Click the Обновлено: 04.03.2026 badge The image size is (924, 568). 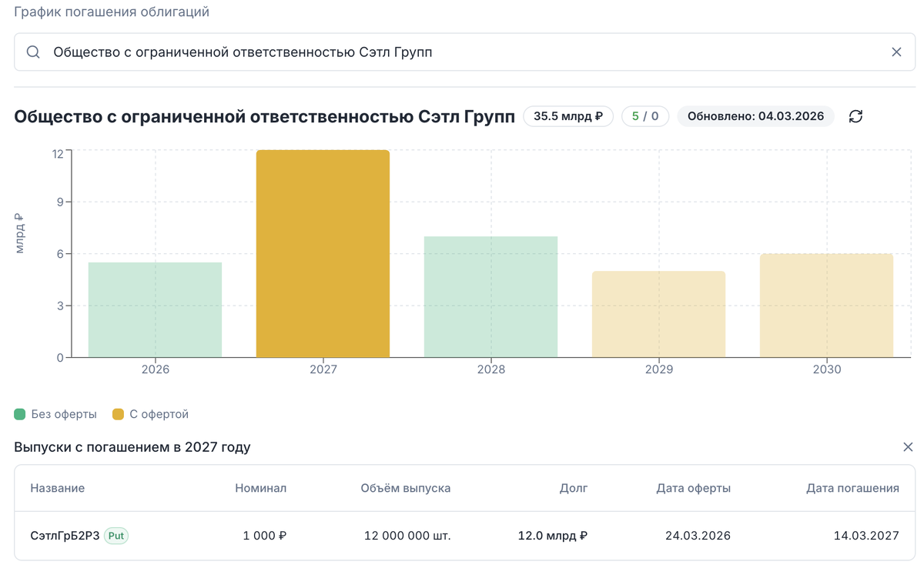755,116
